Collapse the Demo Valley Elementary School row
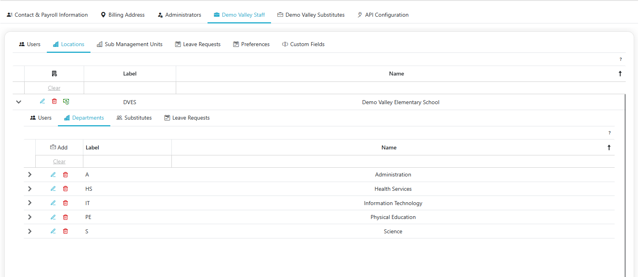The height and width of the screenshot is (277, 644). pyautogui.click(x=19, y=102)
